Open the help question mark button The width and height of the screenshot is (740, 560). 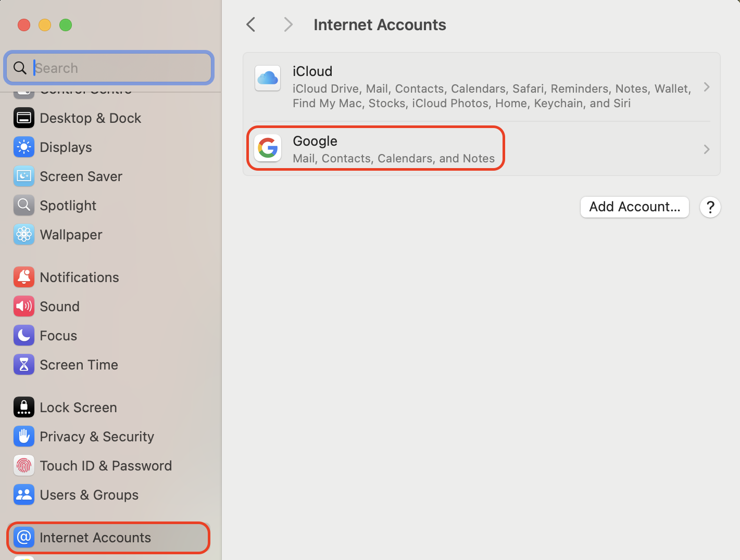[710, 207]
